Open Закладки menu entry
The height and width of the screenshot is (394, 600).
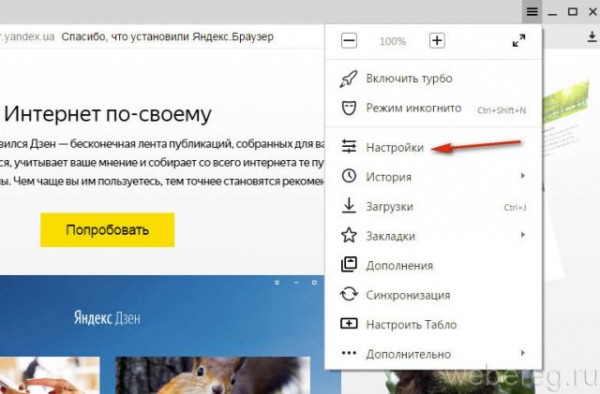(434, 236)
